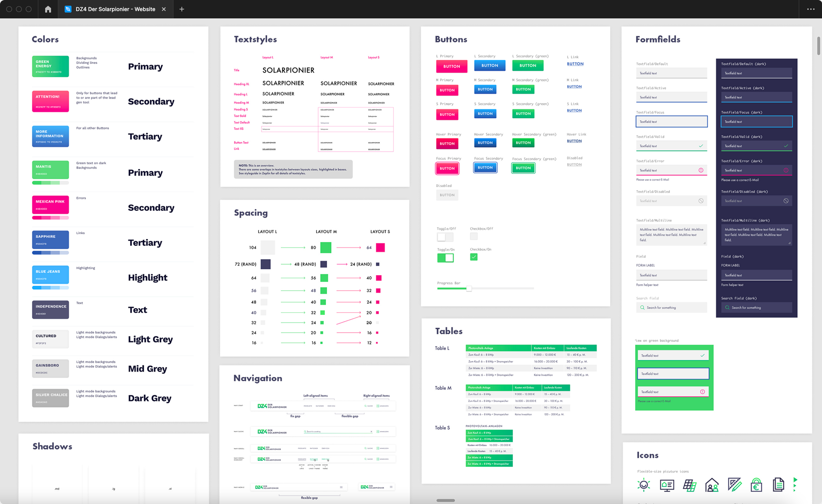Click the euro padlock icon

[756, 485]
